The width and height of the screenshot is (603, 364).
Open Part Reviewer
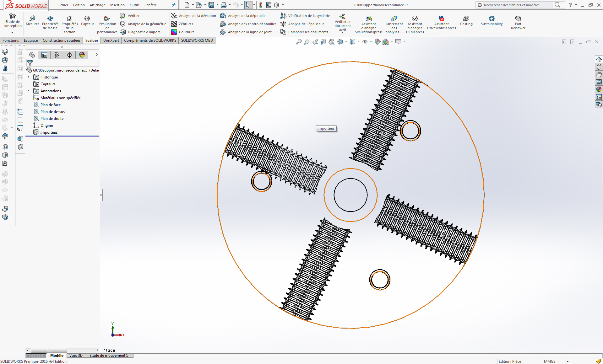click(518, 23)
